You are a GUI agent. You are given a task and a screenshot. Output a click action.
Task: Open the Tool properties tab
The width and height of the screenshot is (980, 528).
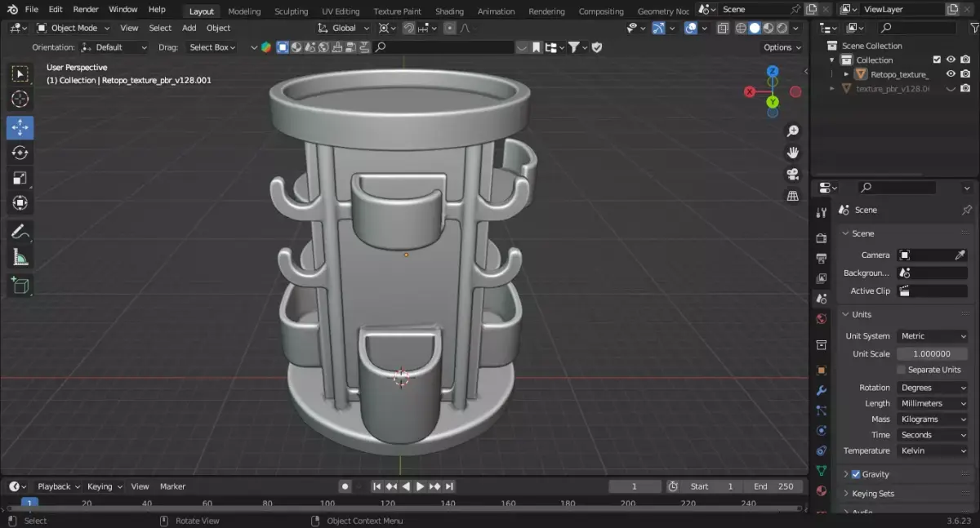pos(822,212)
